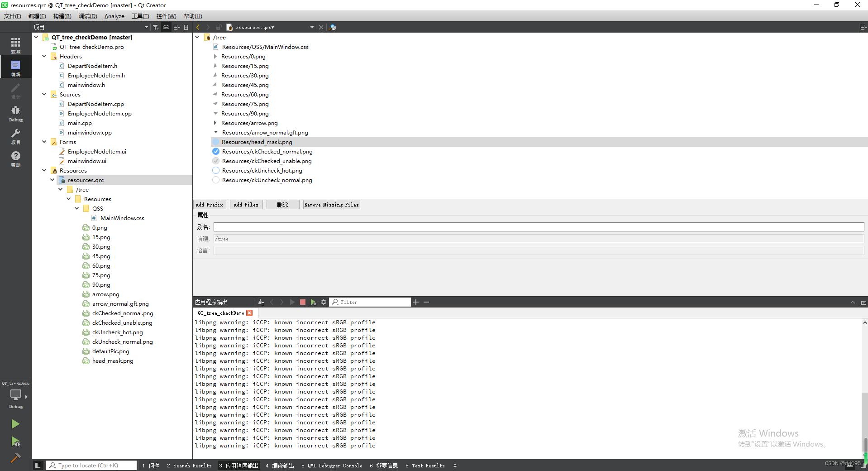The height and width of the screenshot is (471, 868).
Task: Toggle synchronize with editor link icon
Action: 166,27
